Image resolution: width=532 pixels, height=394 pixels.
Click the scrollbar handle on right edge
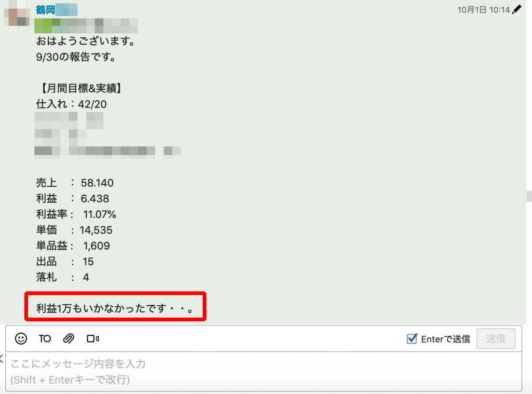[529, 196]
